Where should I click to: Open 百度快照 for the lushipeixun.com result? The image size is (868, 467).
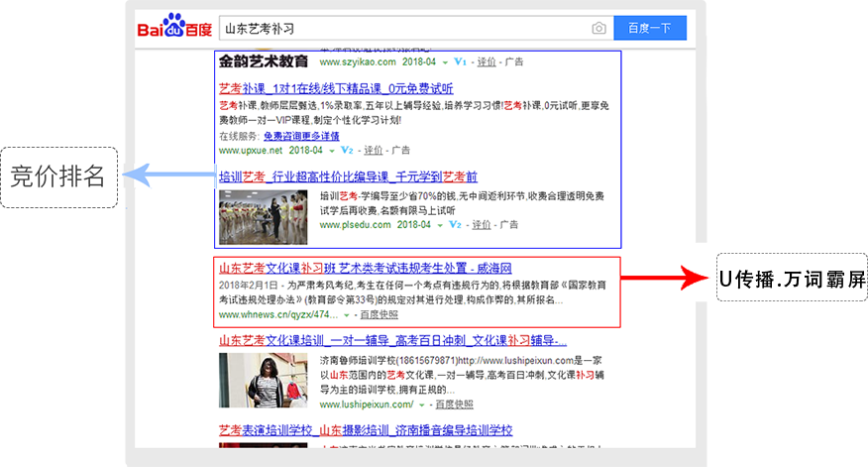(455, 405)
